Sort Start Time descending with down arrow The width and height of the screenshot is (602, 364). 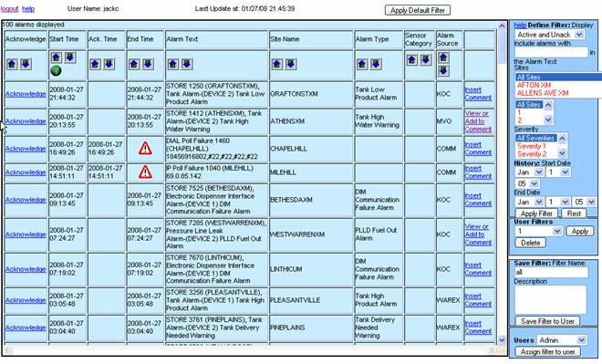pyautogui.click(x=70, y=57)
